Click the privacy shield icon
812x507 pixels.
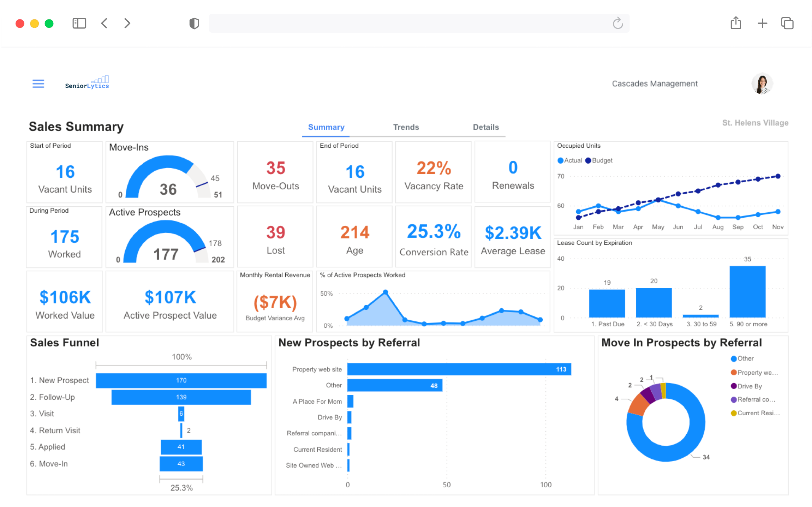point(194,24)
